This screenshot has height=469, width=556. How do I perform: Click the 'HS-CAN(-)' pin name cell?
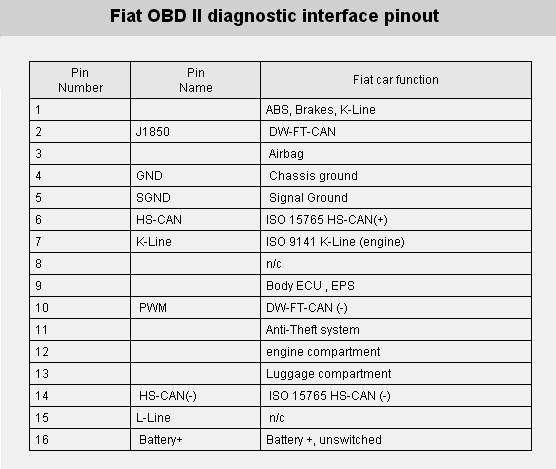click(x=195, y=396)
